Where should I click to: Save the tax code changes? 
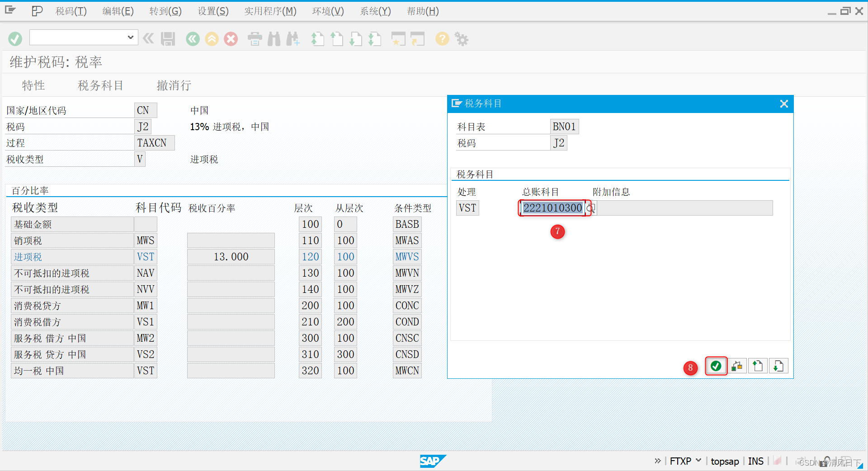(168, 39)
